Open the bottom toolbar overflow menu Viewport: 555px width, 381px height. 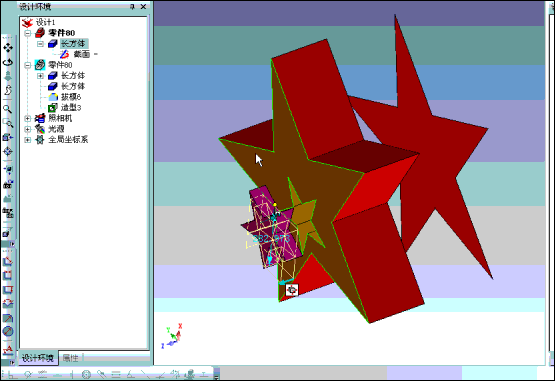pos(217,375)
